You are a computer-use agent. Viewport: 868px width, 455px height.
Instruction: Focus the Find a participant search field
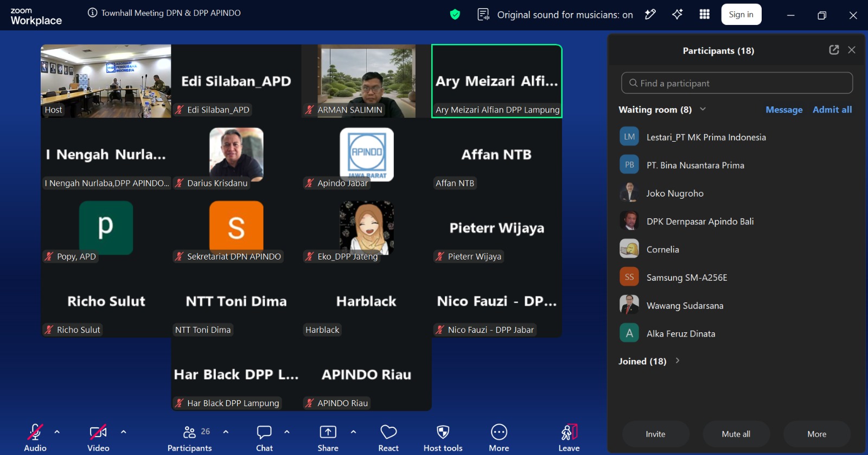coord(737,83)
